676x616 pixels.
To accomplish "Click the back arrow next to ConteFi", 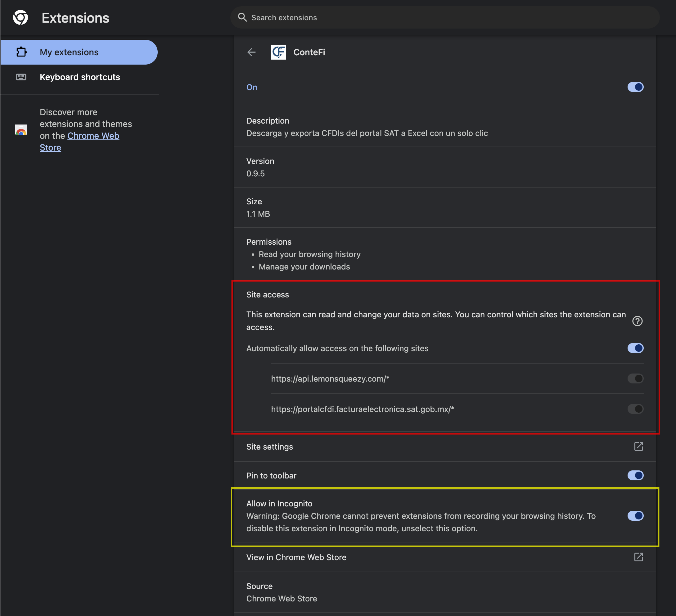I will point(251,52).
